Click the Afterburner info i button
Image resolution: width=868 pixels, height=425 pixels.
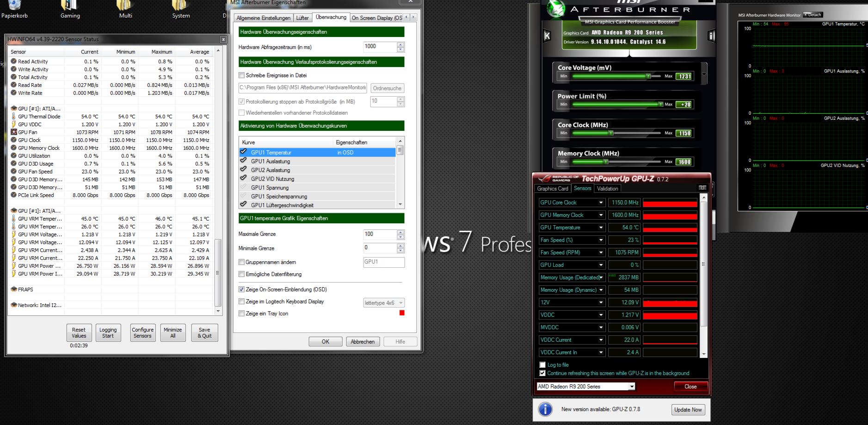tap(711, 36)
